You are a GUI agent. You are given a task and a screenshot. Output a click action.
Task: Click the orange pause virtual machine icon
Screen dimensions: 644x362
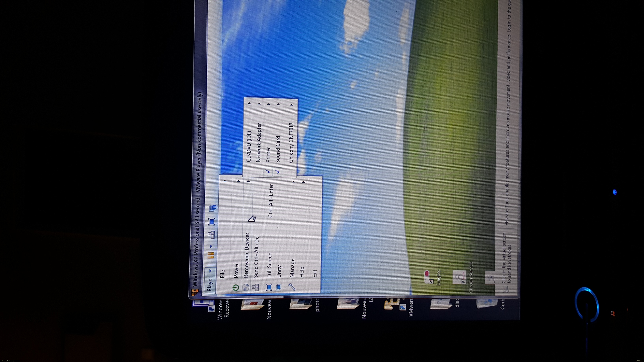point(211,255)
